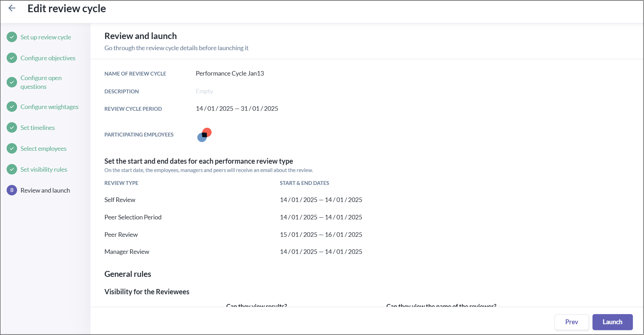
Task: Click the Review and launch page heading
Action: (141, 36)
